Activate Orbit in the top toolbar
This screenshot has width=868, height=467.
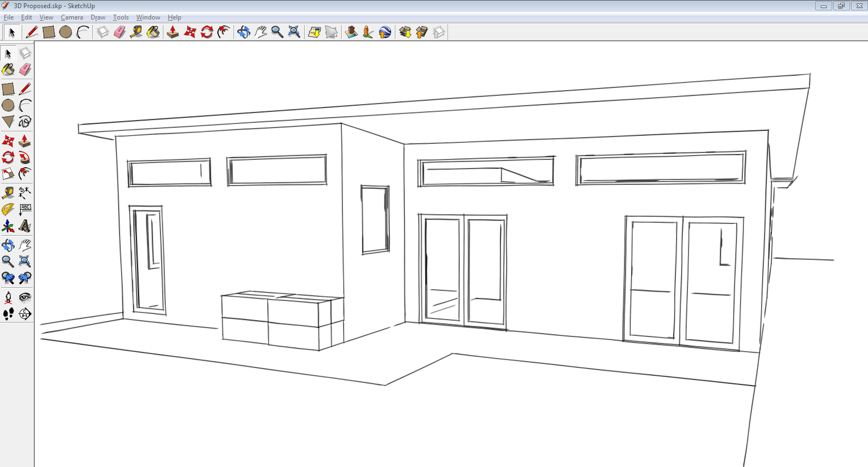[x=244, y=32]
